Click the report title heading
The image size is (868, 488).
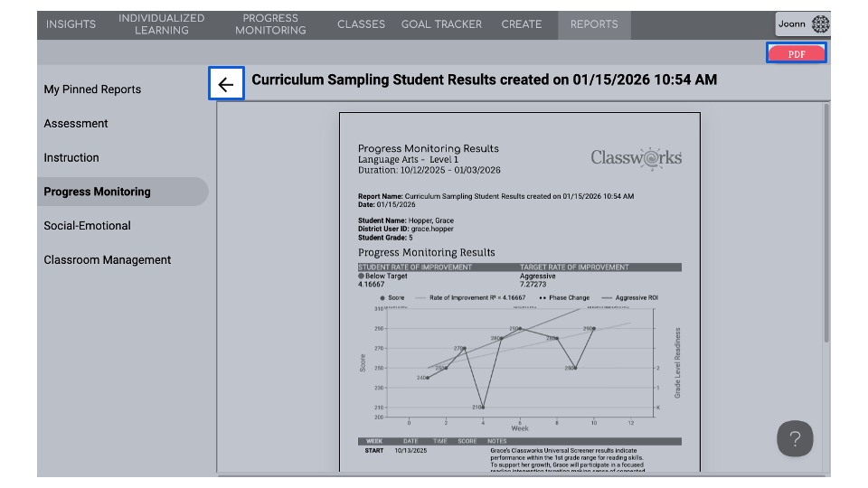point(485,80)
